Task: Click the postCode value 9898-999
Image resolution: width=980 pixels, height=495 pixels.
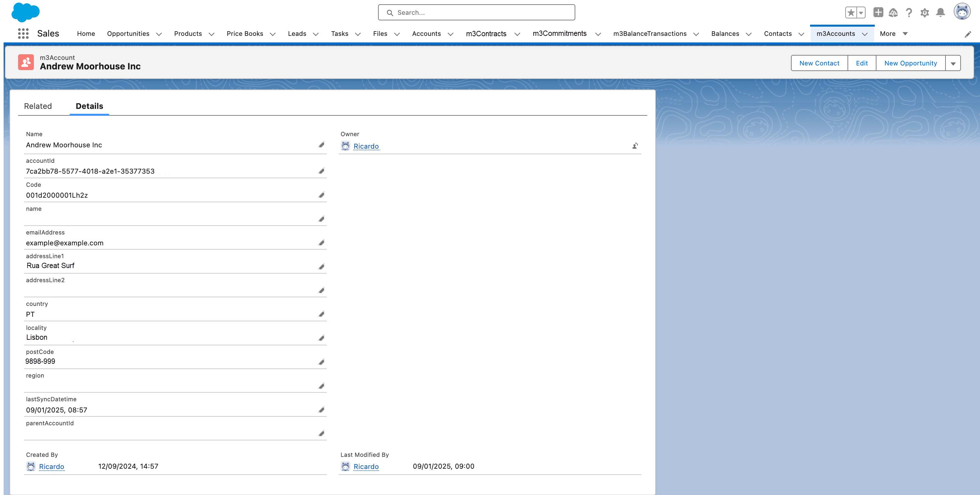Action: [x=40, y=361]
